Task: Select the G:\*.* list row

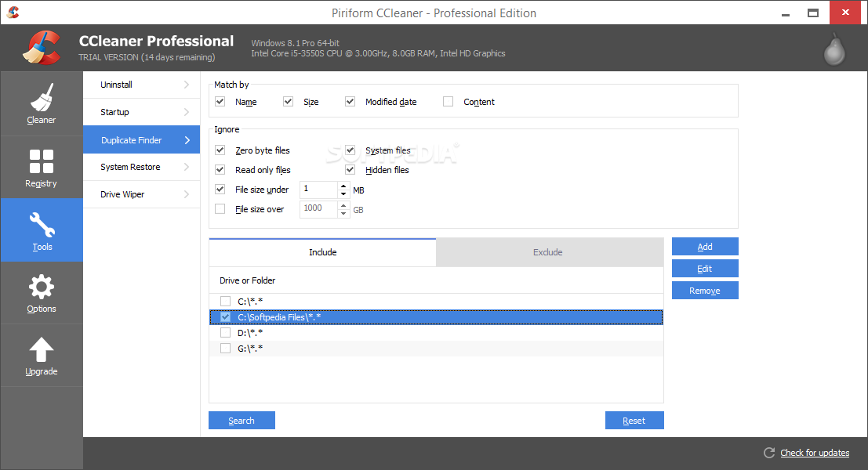Action: [436, 349]
